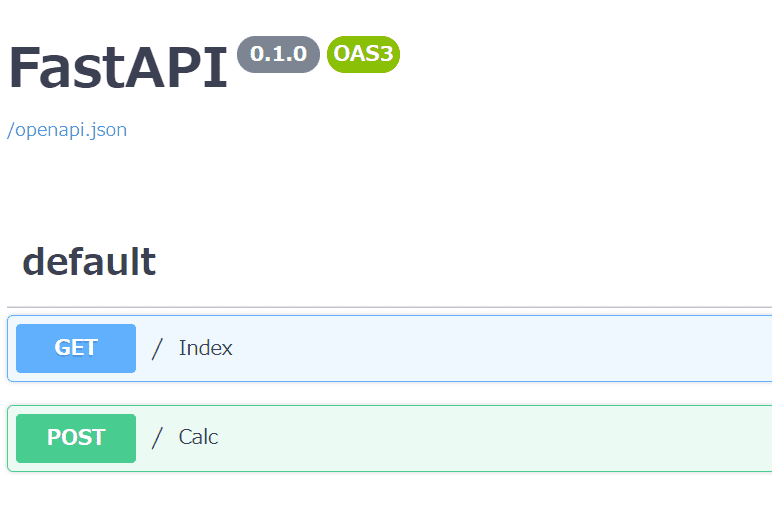Expand POST row via empty area right of Calc
This screenshot has height=520, width=772.
click(x=500, y=438)
